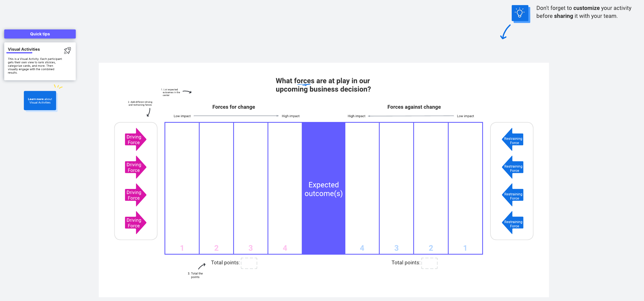Select the bottommost pink Driving Force arrow
Screen dimensions: 644x301
[x=135, y=223]
